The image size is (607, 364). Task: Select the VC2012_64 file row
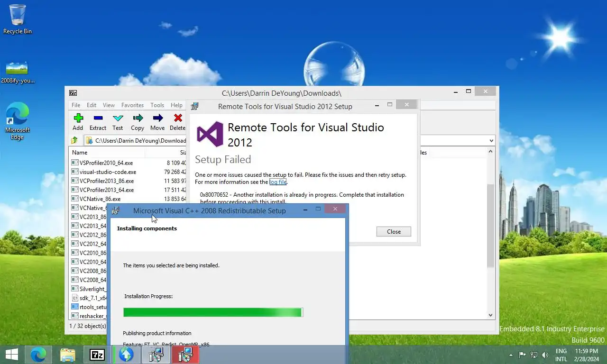tap(89, 244)
